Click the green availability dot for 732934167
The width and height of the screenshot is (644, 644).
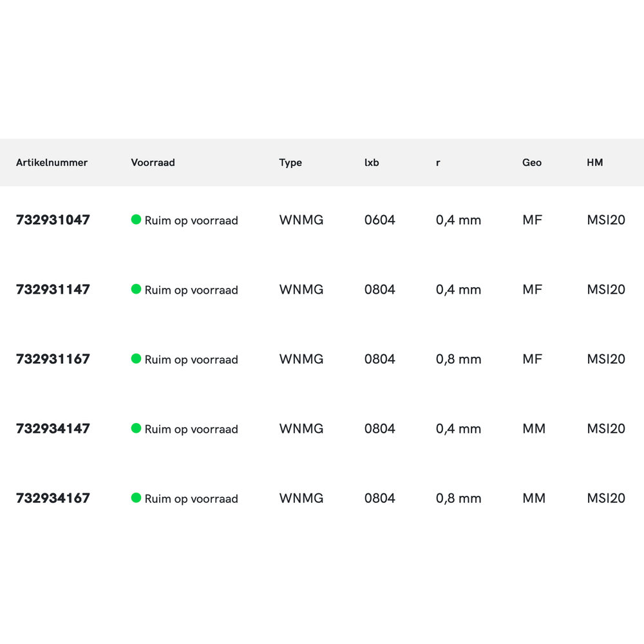click(x=136, y=498)
